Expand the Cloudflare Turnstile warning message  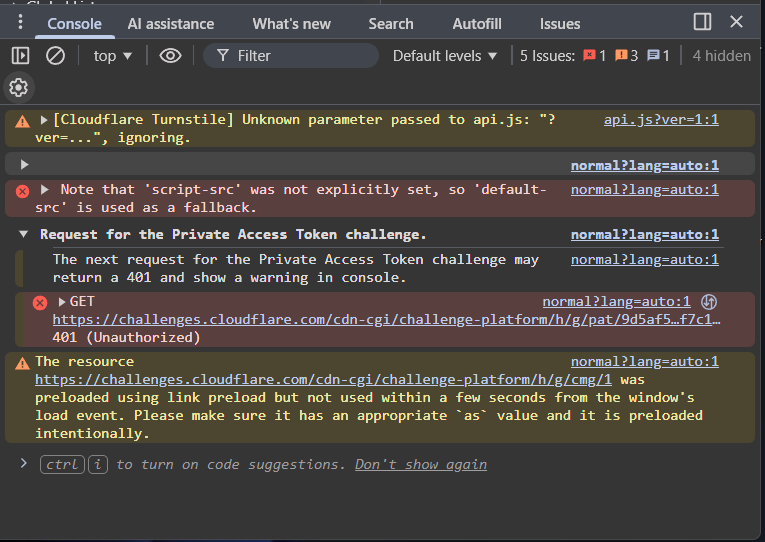44,120
